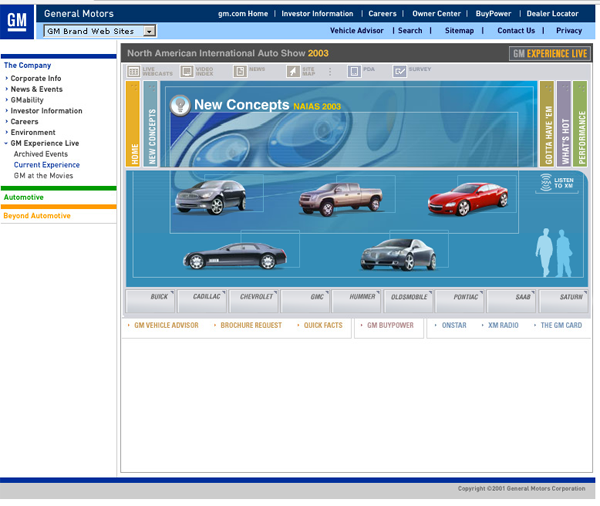The image size is (600, 506).
Task: Open the Live Webcasts icon
Action: [134, 71]
